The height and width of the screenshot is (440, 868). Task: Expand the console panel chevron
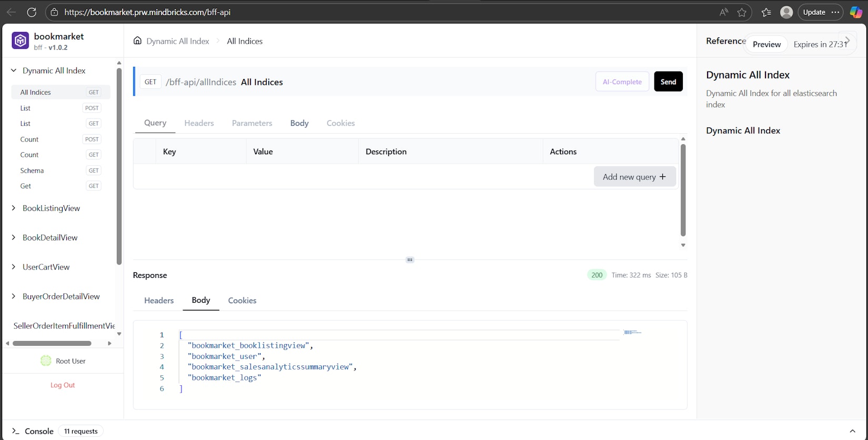[x=852, y=431]
